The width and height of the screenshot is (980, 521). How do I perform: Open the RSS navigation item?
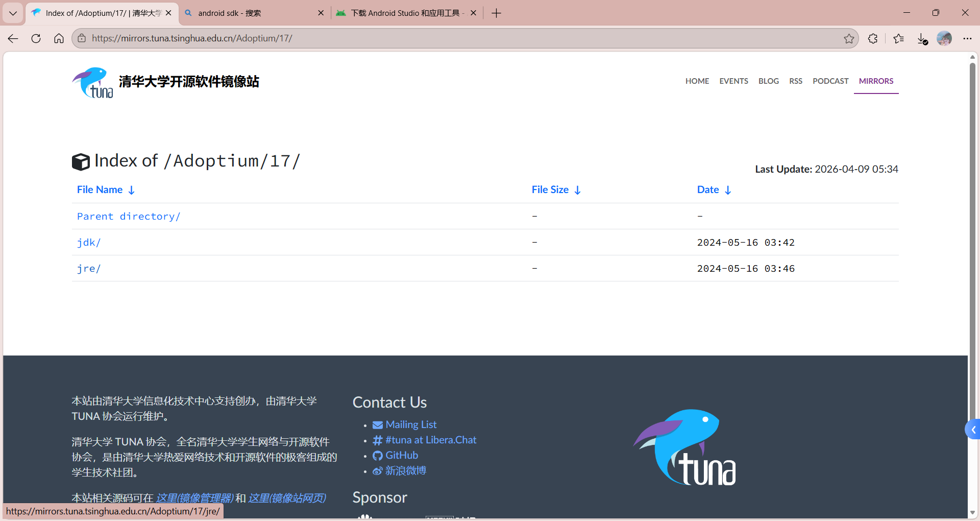[x=795, y=81]
